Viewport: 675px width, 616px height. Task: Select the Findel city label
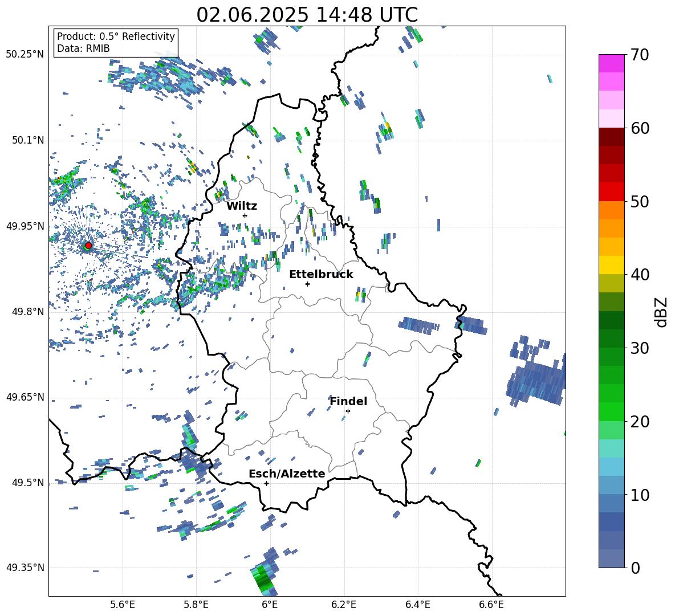pos(348,401)
